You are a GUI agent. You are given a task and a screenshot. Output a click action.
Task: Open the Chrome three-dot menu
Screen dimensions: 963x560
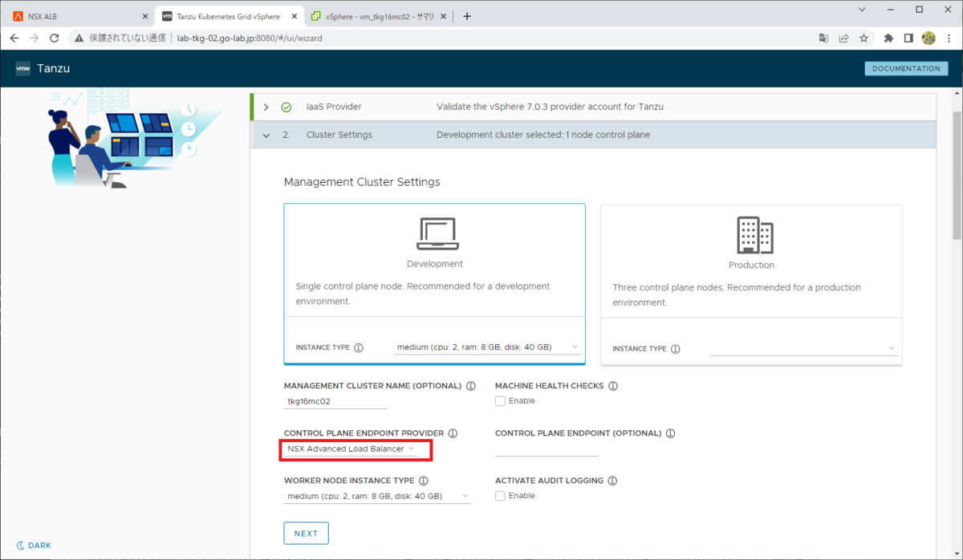tap(949, 38)
